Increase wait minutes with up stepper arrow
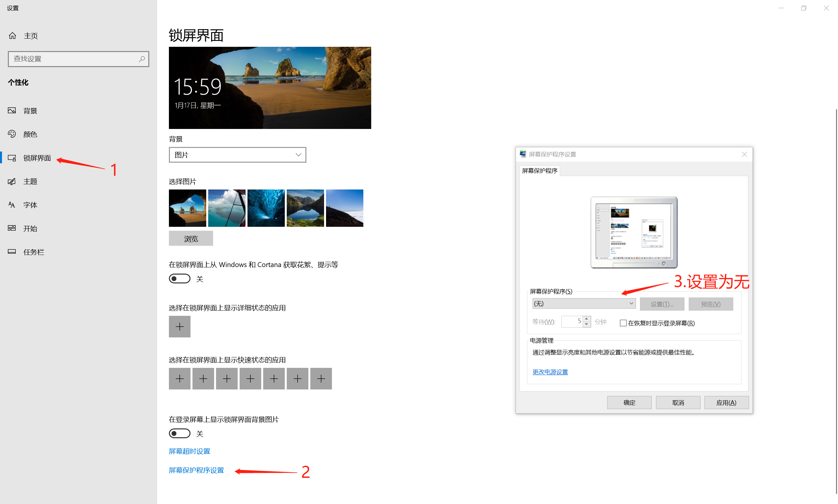Viewport: 838px width, 504px height. (587, 319)
